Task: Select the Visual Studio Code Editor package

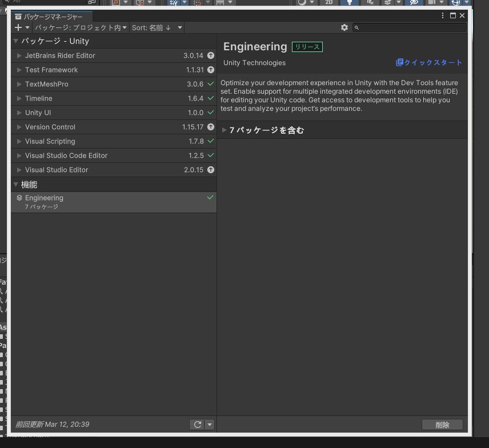Action: tap(114, 155)
